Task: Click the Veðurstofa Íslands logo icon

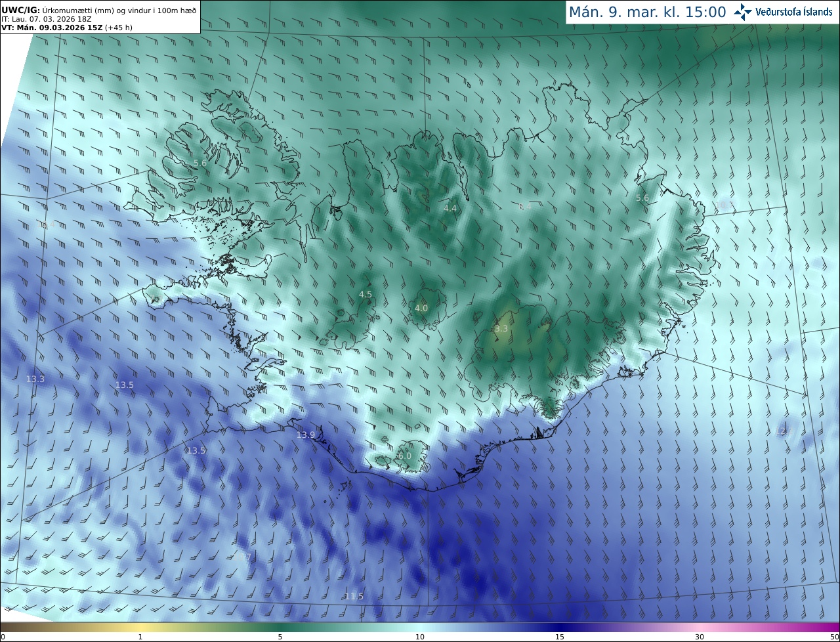Action: [x=743, y=11]
